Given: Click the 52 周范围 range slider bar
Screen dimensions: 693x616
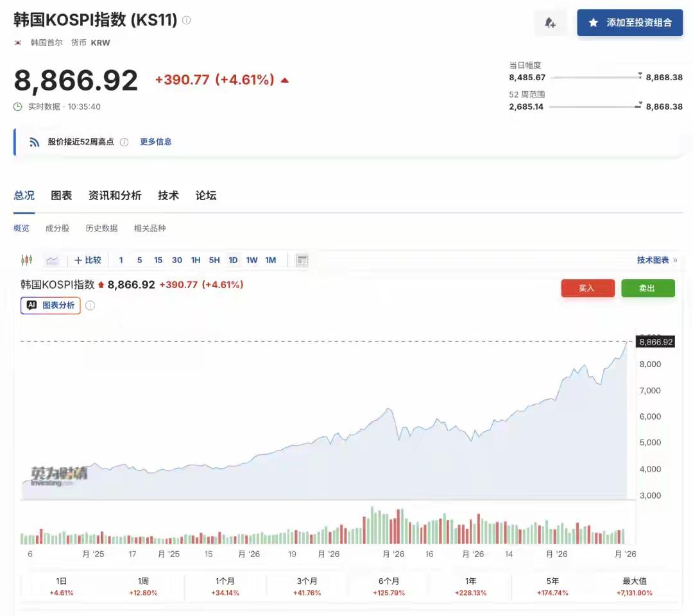Looking at the screenshot, I should click(x=595, y=107).
